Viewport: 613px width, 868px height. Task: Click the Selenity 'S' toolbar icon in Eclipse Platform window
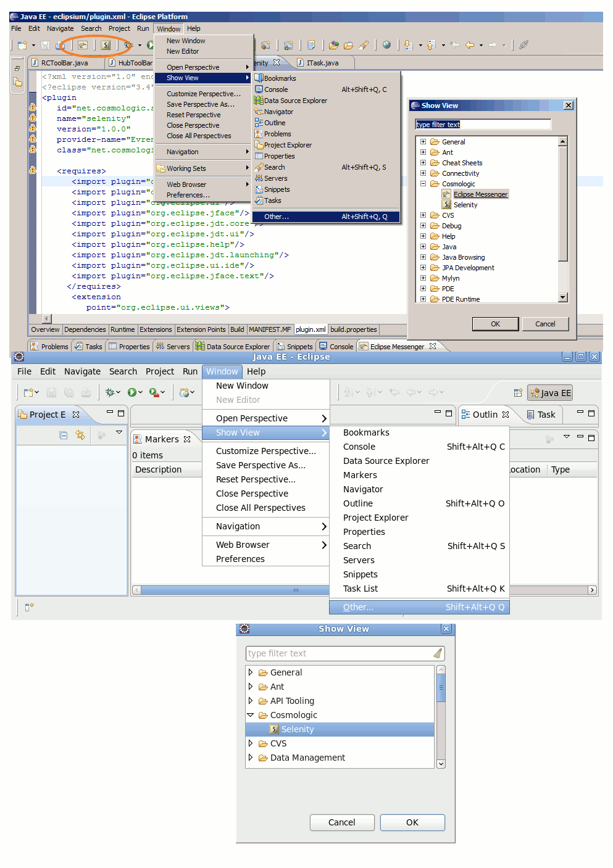pos(106,45)
